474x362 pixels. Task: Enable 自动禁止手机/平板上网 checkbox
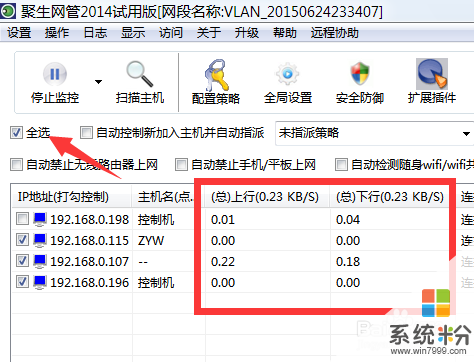pyautogui.click(x=181, y=164)
